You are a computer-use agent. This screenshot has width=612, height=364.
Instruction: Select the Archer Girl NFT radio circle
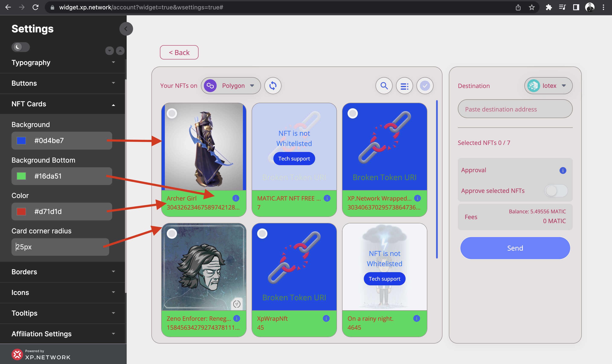172,113
